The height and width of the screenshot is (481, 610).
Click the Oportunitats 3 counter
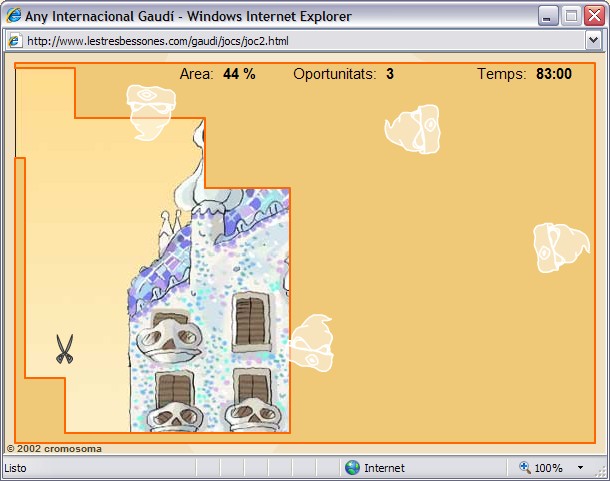(x=344, y=74)
